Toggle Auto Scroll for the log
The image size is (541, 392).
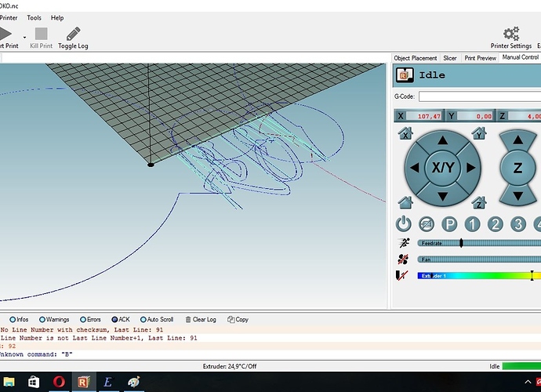pos(157,320)
